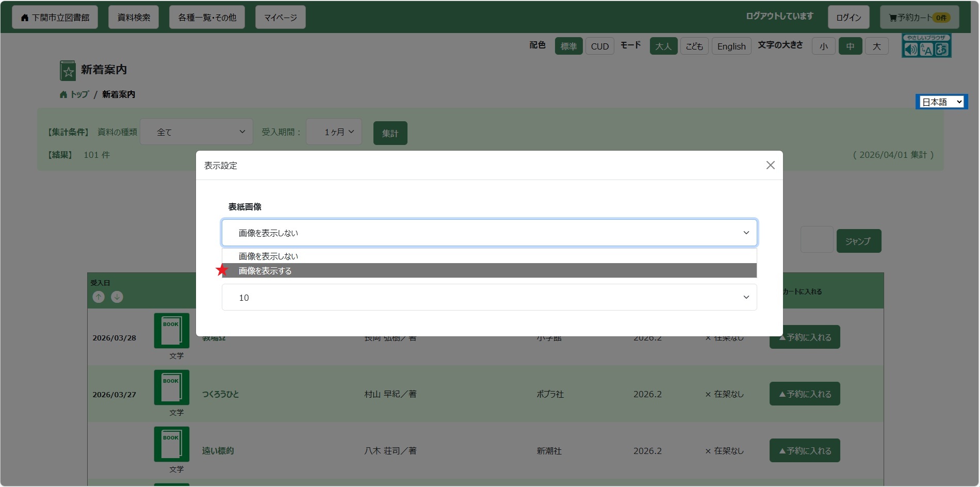Sort 受入日 ascending with the up arrow
Screen dimensions: 980x487
[99, 297]
